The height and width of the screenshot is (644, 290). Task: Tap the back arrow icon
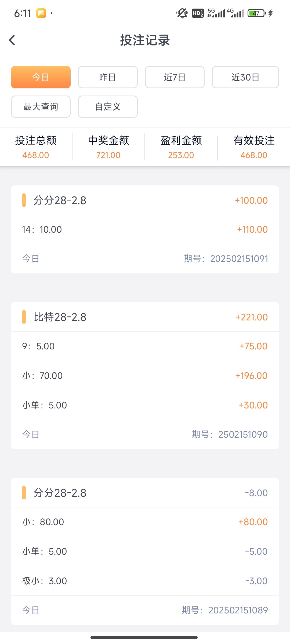12,40
